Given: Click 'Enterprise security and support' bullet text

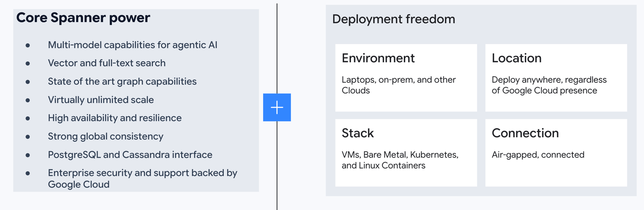Looking at the screenshot, I should 143,179.
